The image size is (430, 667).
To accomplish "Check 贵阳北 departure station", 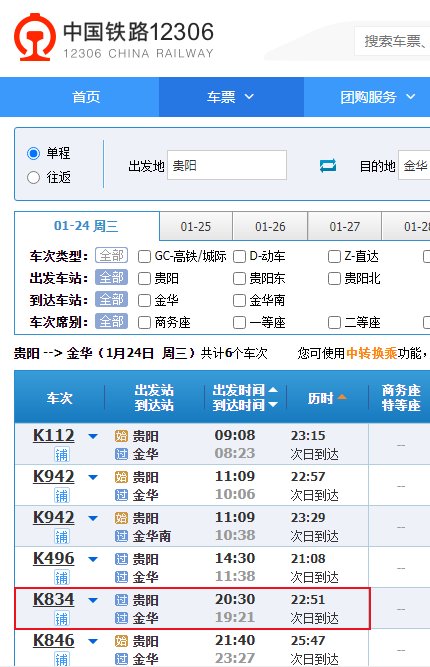I will point(334,279).
